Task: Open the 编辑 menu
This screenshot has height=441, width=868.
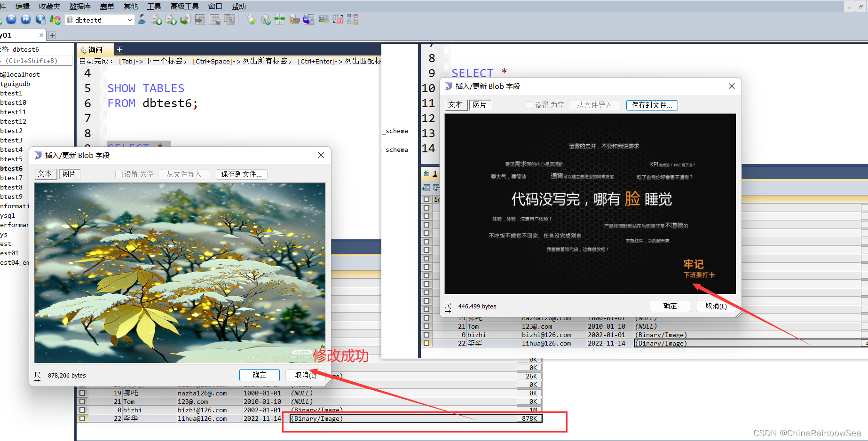Action: coord(23,6)
